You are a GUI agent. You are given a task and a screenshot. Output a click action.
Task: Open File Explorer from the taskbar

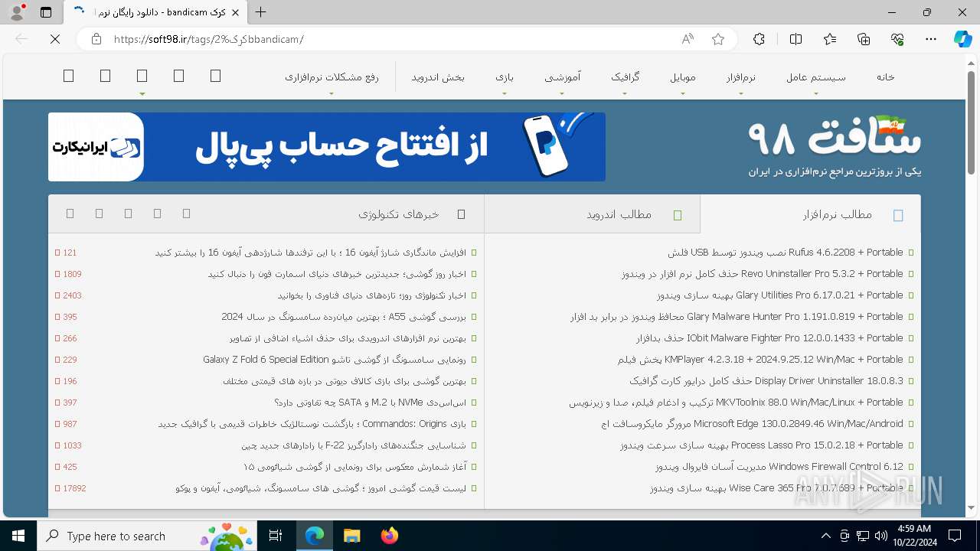click(x=351, y=536)
